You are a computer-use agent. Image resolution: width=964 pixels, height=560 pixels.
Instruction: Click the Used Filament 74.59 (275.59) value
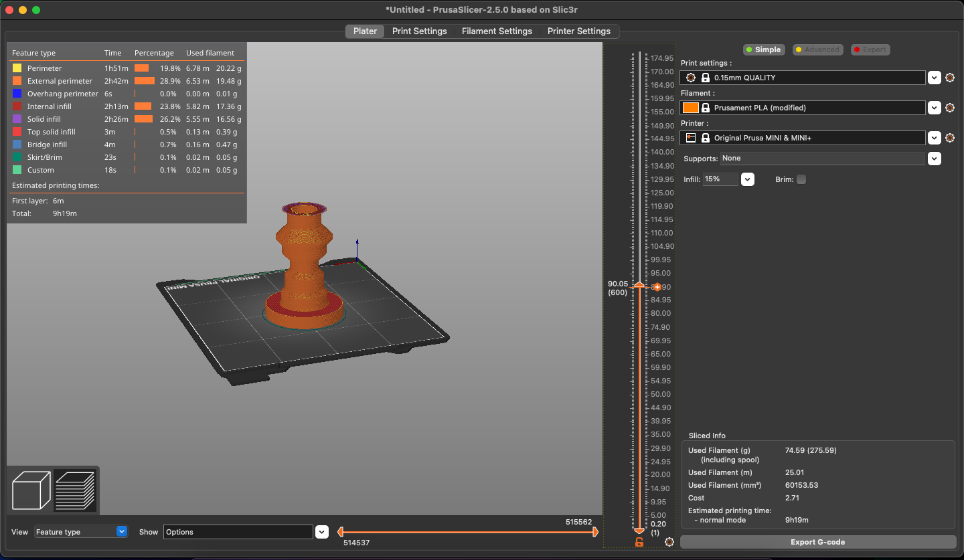point(811,450)
